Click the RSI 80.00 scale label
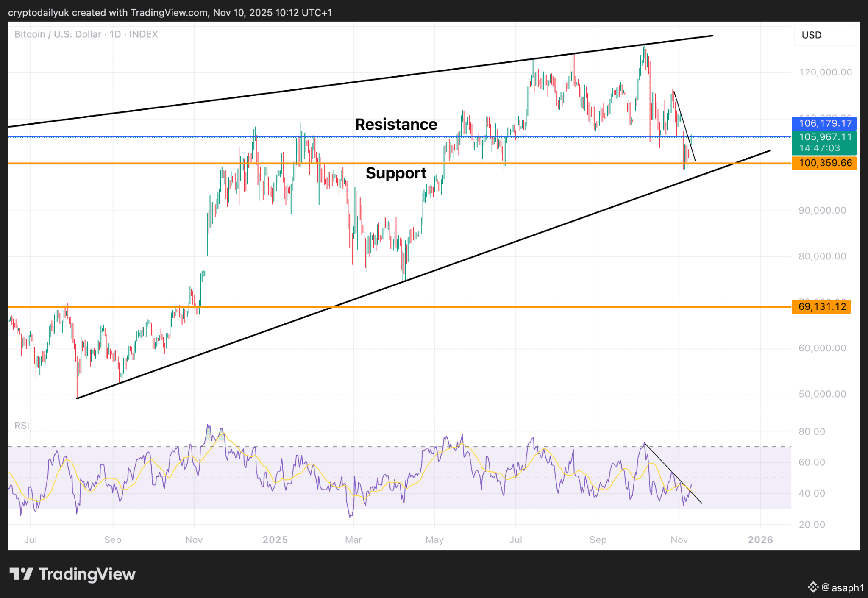This screenshot has height=598, width=868. [812, 432]
